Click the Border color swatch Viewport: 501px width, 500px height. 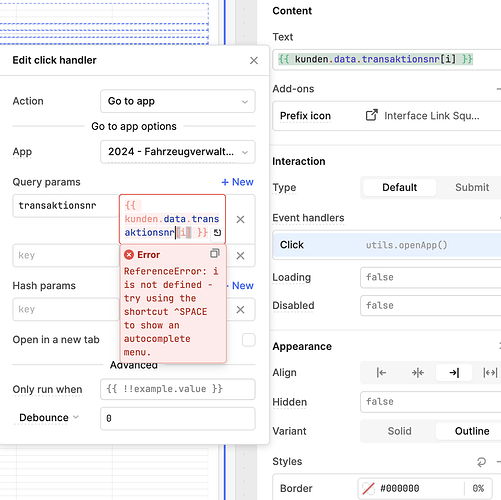coord(368,489)
